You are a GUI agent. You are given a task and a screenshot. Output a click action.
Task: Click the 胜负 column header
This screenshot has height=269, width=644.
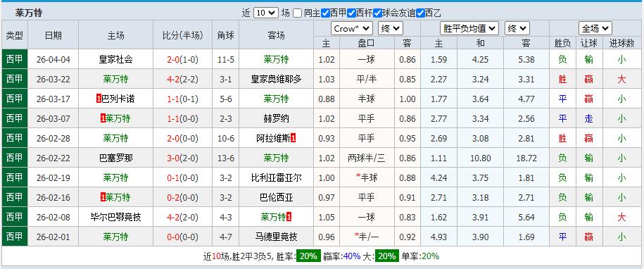click(x=562, y=43)
